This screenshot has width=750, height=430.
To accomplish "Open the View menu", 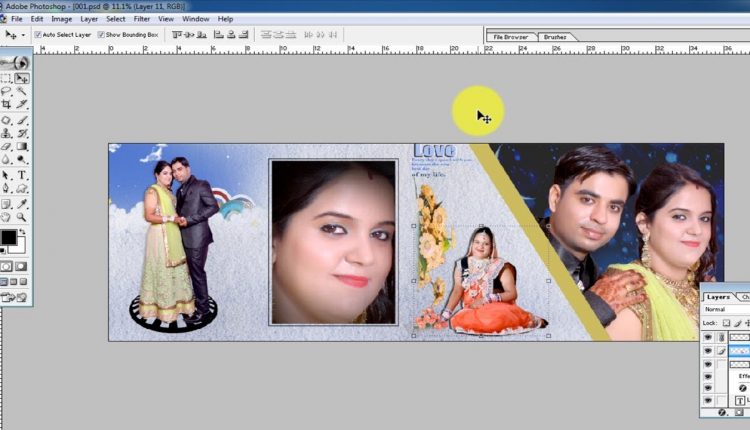I will click(x=166, y=19).
